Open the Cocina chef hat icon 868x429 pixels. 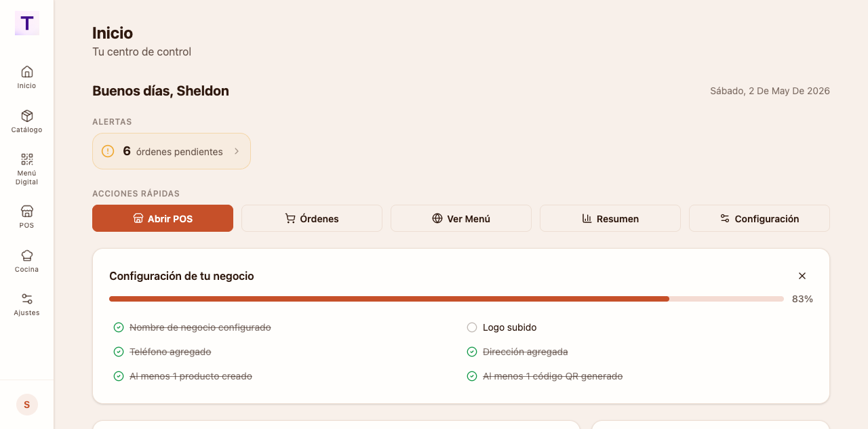[27, 256]
